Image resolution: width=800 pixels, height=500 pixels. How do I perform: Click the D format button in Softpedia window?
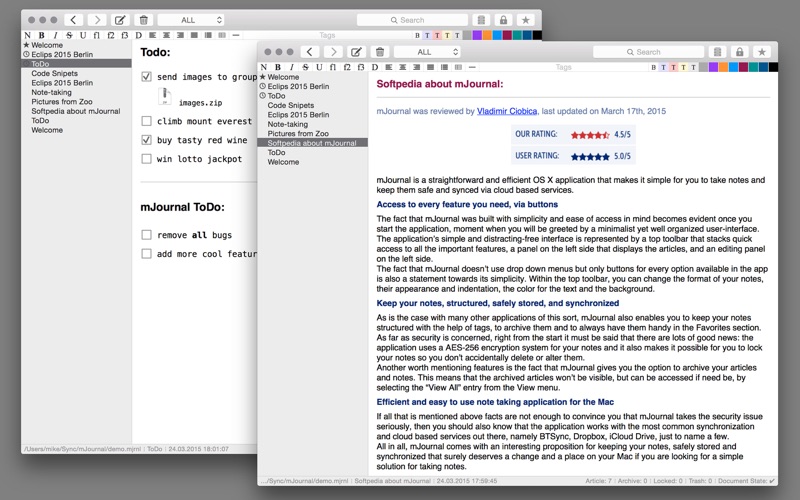[x=375, y=67]
